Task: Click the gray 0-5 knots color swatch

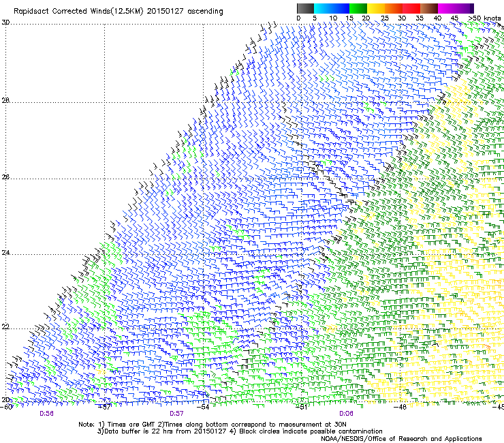Action: [x=305, y=8]
